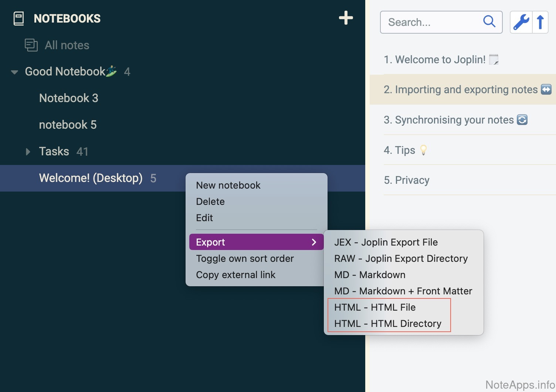Select Delete in the context menu
This screenshot has height=392, width=556.
point(210,202)
